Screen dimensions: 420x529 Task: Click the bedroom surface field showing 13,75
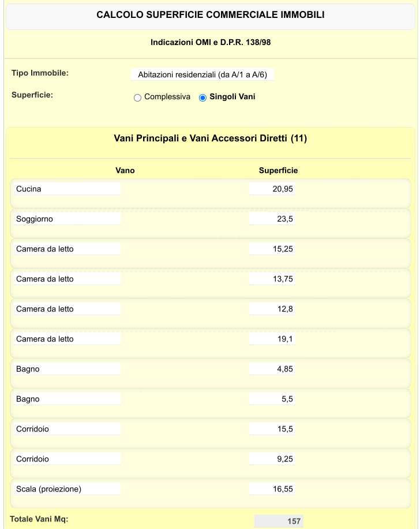pyautogui.click(x=272, y=279)
